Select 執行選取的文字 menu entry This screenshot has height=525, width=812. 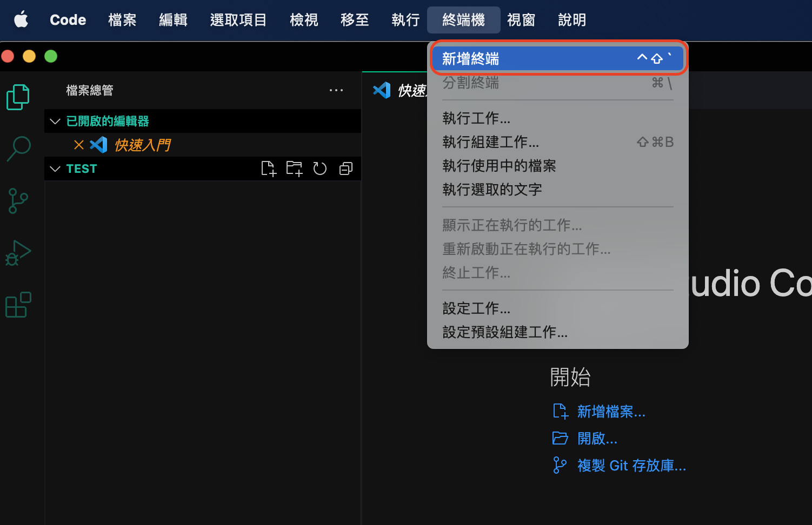558,189
